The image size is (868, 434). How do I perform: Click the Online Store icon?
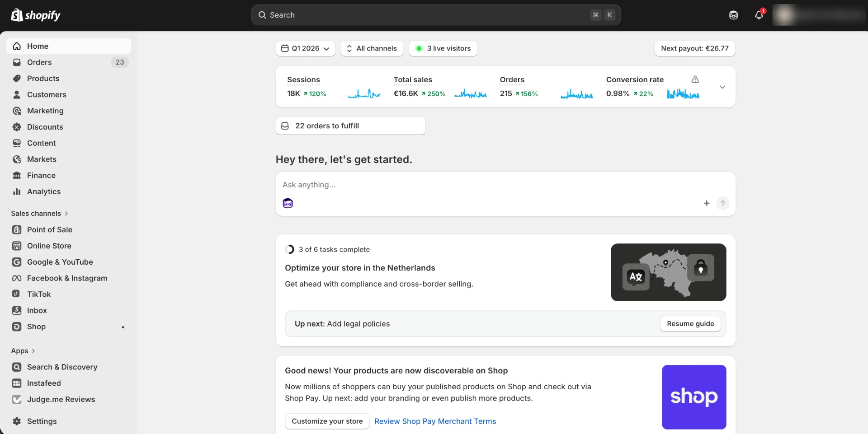17,246
